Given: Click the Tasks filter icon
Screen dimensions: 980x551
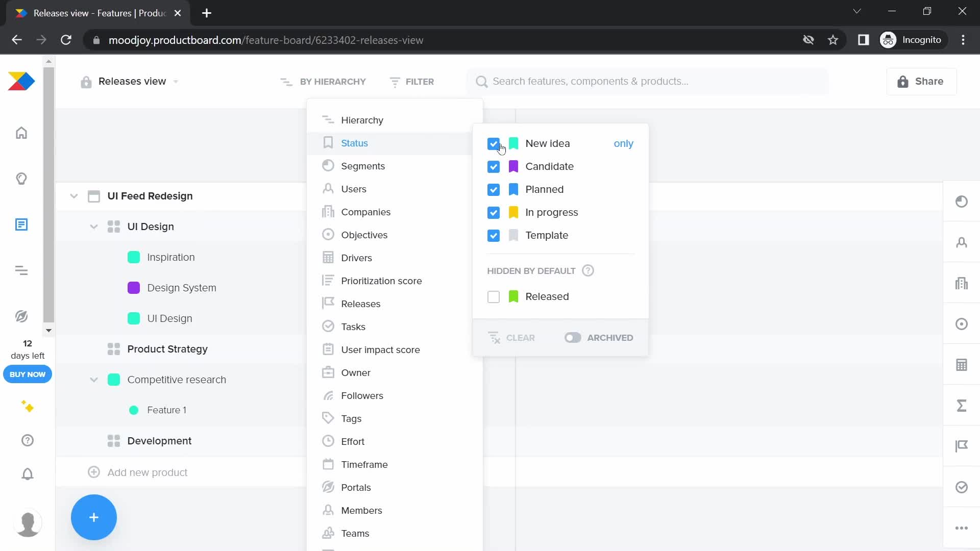Looking at the screenshot, I should pos(329,327).
